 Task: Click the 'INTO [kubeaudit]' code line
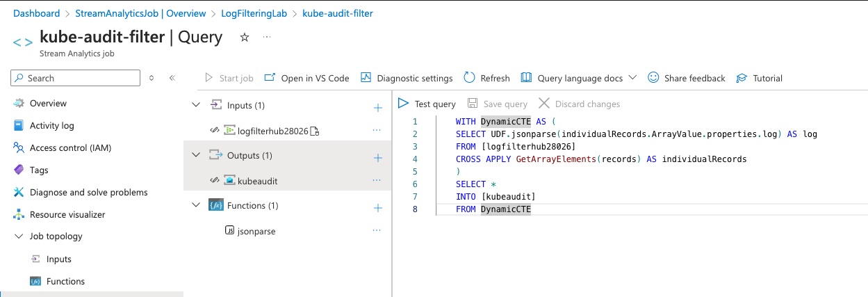coord(496,197)
